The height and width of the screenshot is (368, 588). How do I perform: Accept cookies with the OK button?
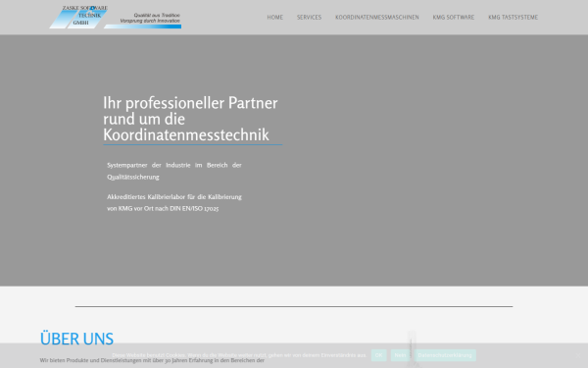[378, 355]
